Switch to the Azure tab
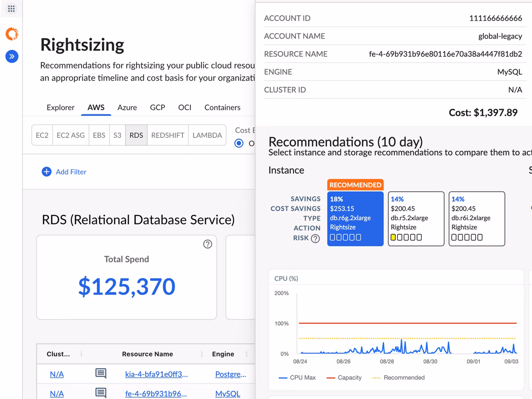Viewport: 532px width, 399px height. click(127, 107)
